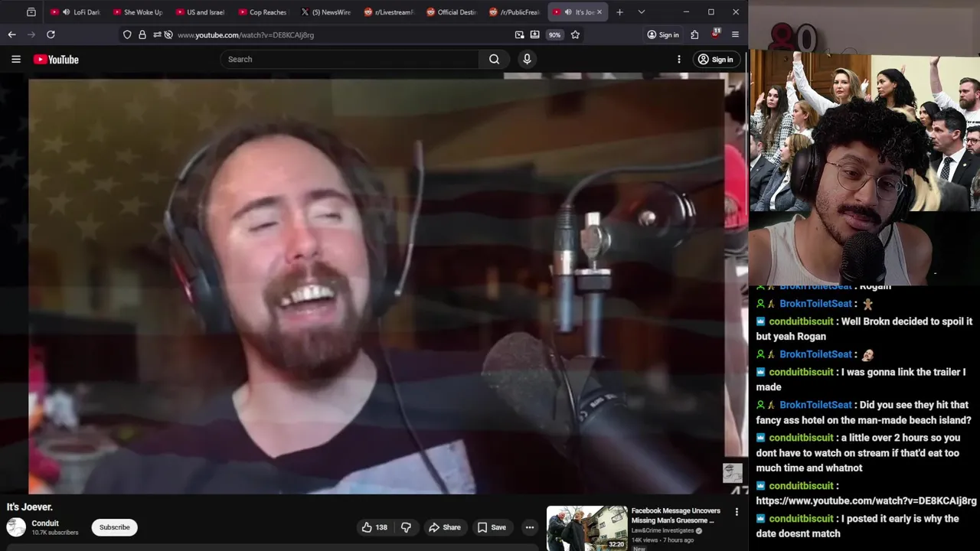
Task: Open the Facebook Message Uncovers video title
Action: pos(675,515)
